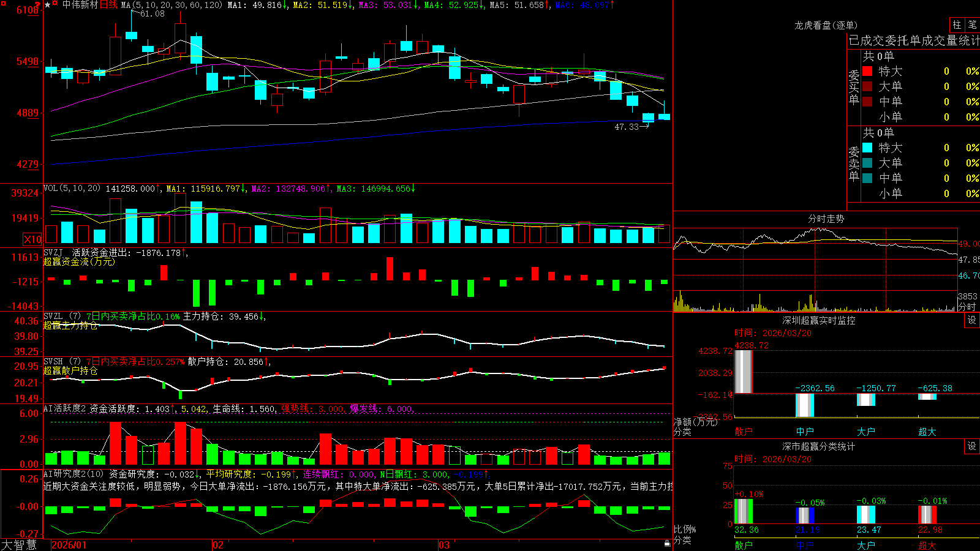Select the 笔 tick view button
The height and width of the screenshot is (551, 980).
973,24
